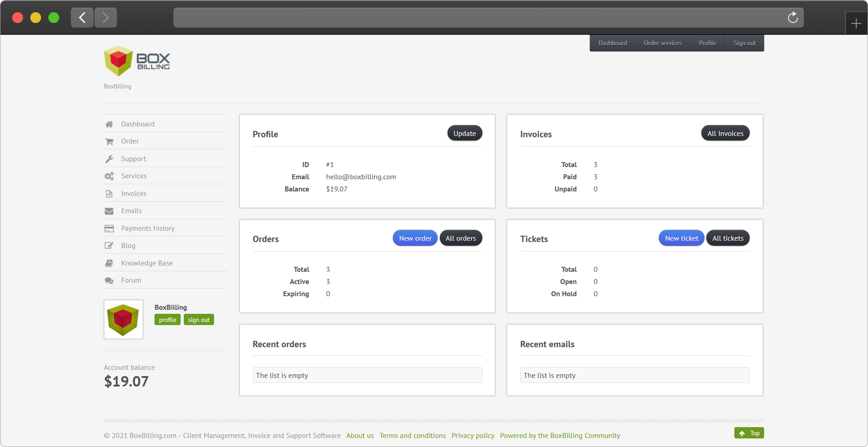Click the Support wrench icon

pyautogui.click(x=109, y=158)
